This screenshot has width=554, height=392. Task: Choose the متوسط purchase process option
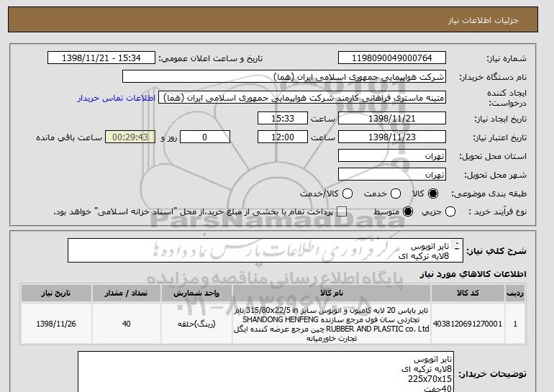(408, 212)
